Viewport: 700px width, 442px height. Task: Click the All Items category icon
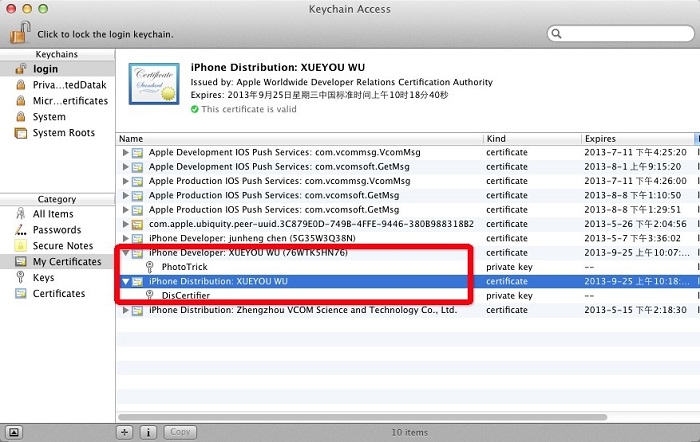click(x=21, y=213)
